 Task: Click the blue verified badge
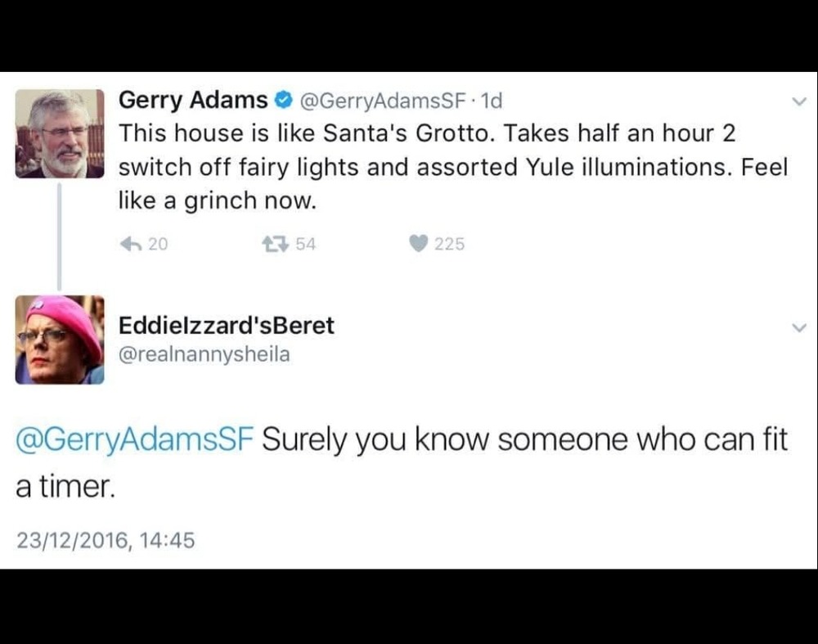283,101
